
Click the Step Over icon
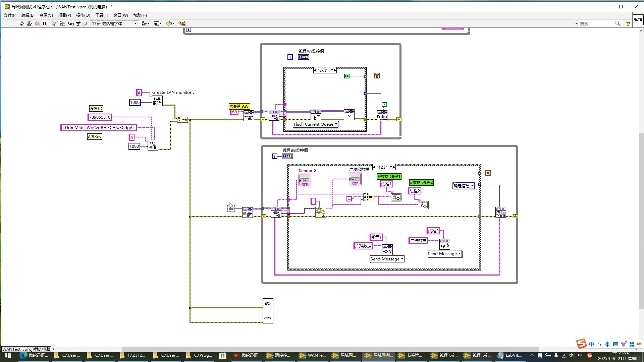(78, 23)
